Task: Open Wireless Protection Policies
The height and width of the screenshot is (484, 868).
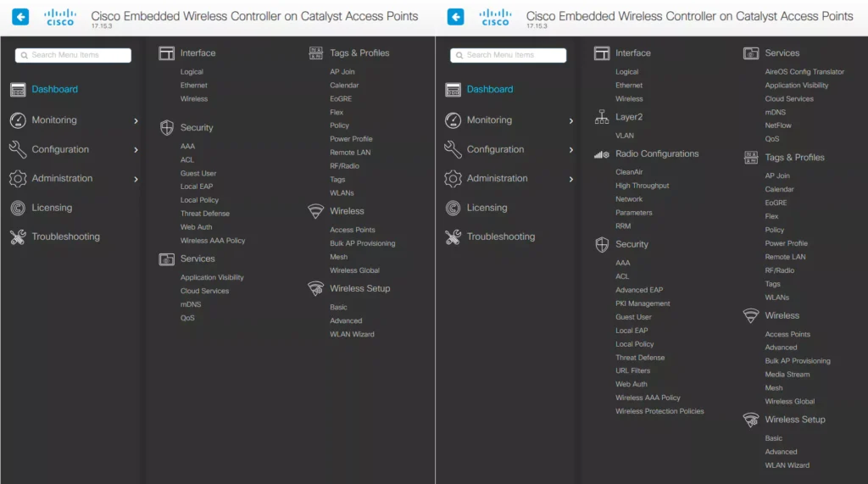Action: click(659, 411)
